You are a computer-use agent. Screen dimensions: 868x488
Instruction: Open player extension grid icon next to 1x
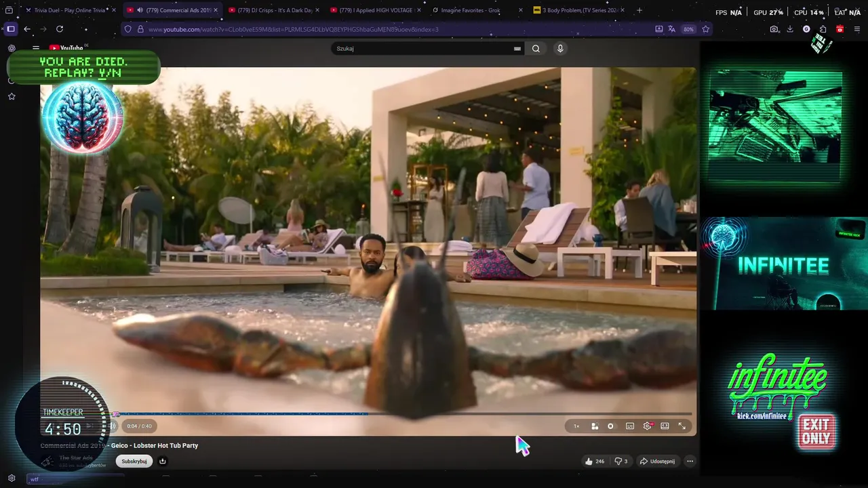[595, 426]
